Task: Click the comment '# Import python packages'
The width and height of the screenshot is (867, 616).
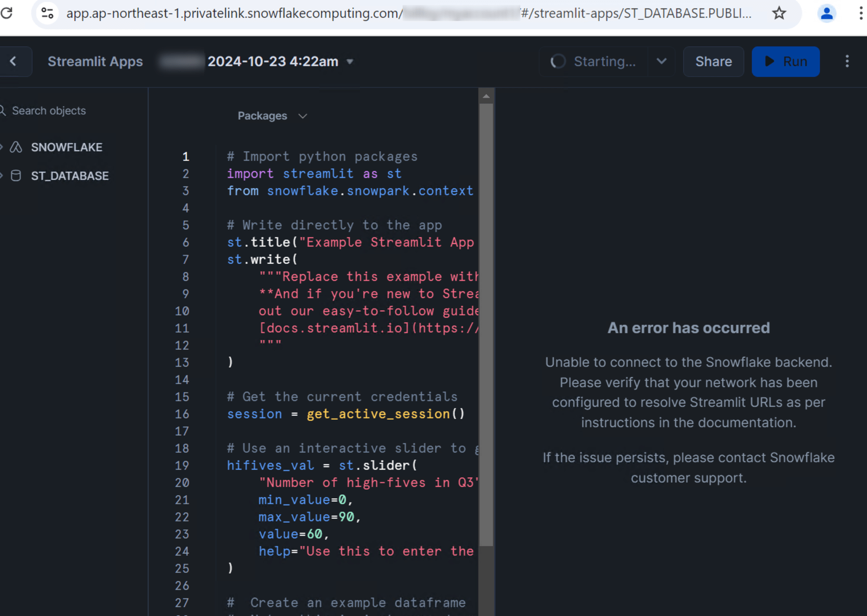Action: pos(322,156)
